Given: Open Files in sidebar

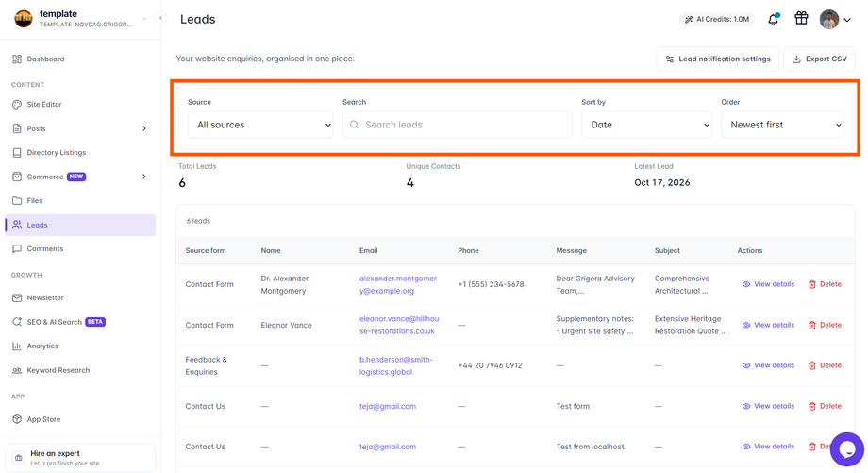Looking at the screenshot, I should 80,200.
